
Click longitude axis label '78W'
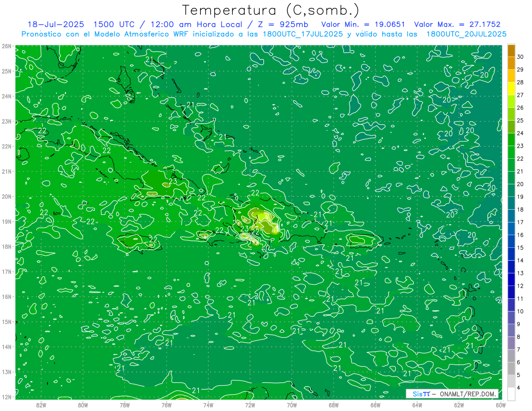125,405
